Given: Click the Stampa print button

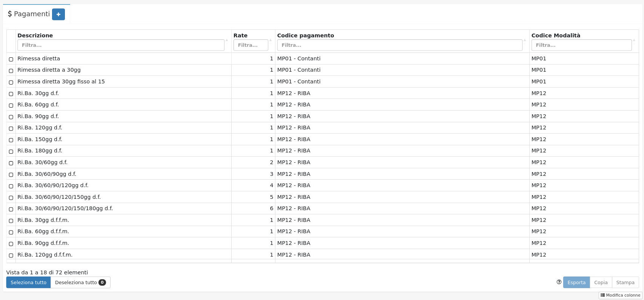Looking at the screenshot, I should (625, 282).
